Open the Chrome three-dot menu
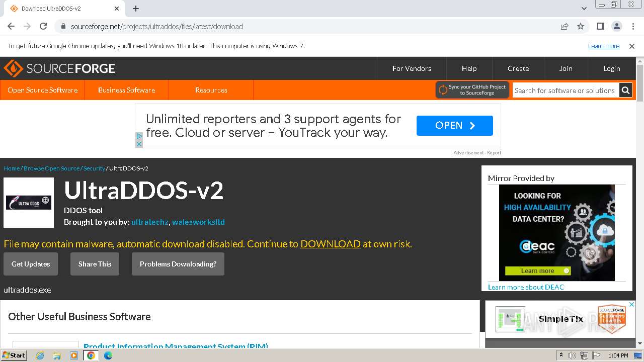Viewport: 644px width, 362px height. (632, 26)
